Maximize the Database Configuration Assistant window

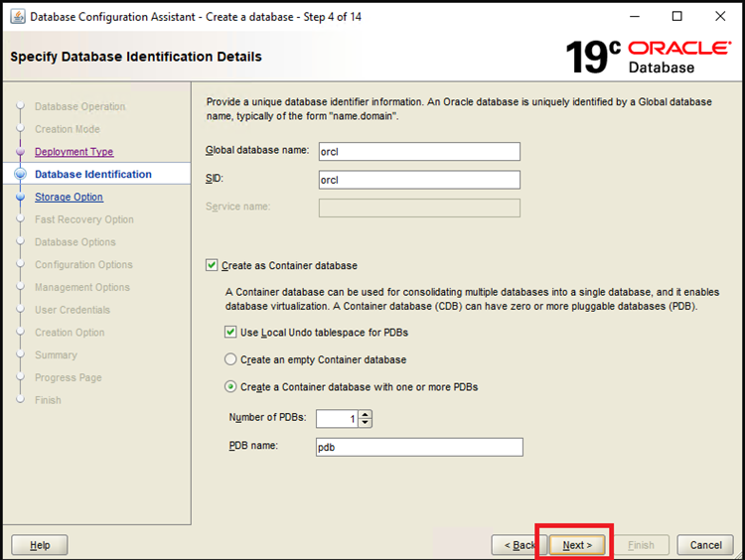click(677, 17)
